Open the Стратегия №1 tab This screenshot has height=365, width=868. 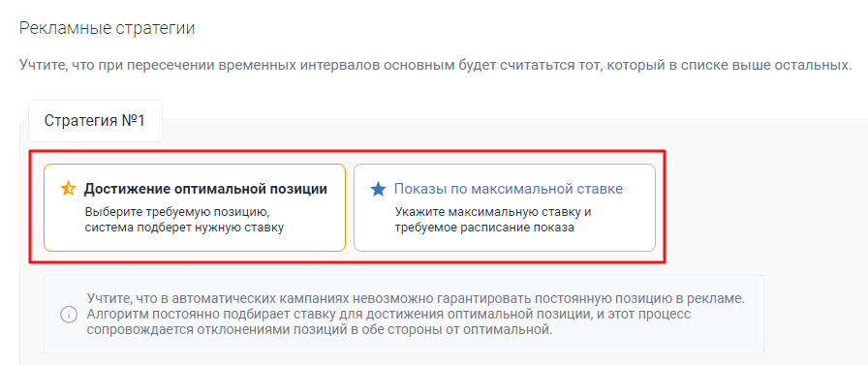point(95,121)
